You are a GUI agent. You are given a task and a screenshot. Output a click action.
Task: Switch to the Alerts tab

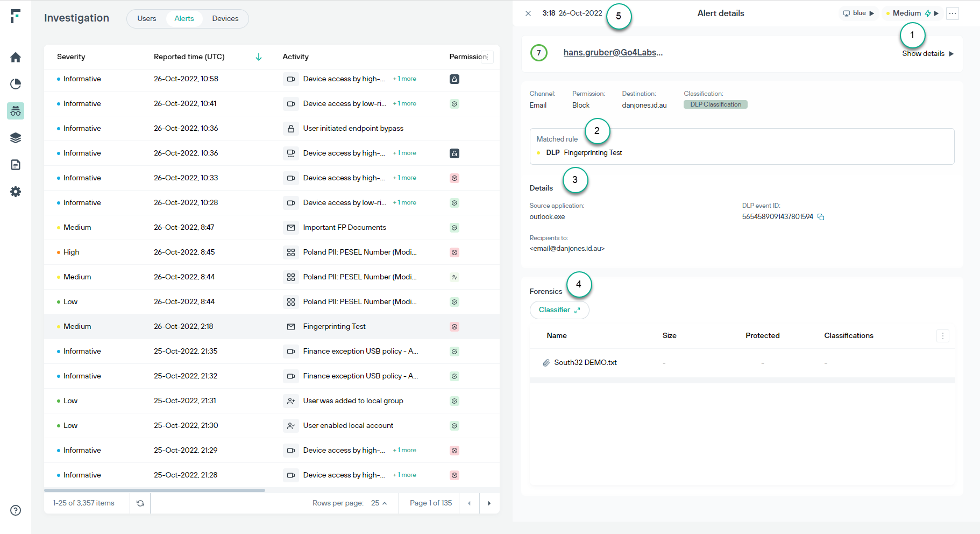pos(184,19)
